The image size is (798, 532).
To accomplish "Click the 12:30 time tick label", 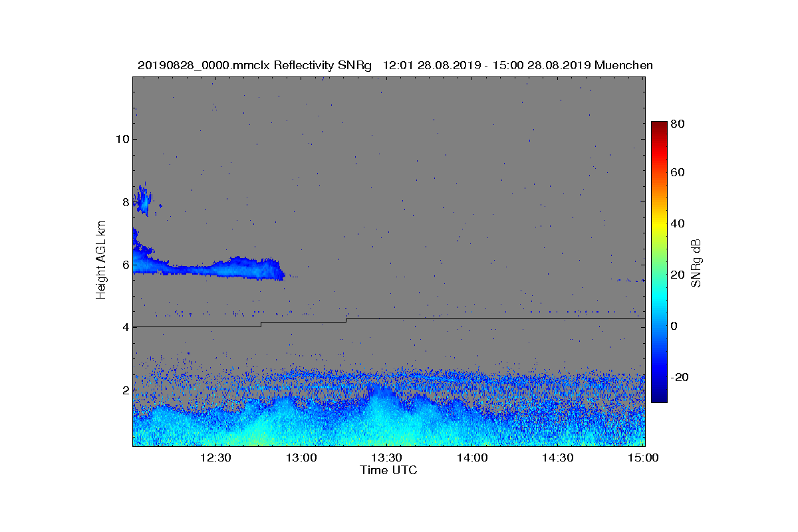I will (x=215, y=458).
